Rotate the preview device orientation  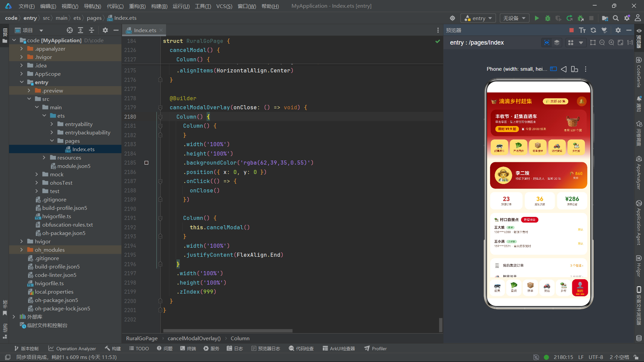[x=575, y=69]
